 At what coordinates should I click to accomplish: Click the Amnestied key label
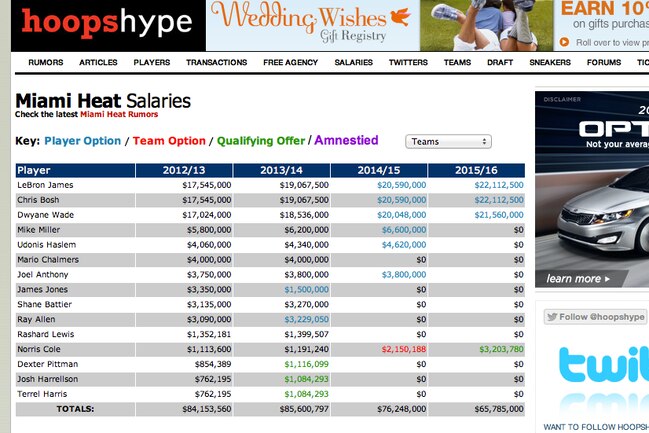point(346,140)
